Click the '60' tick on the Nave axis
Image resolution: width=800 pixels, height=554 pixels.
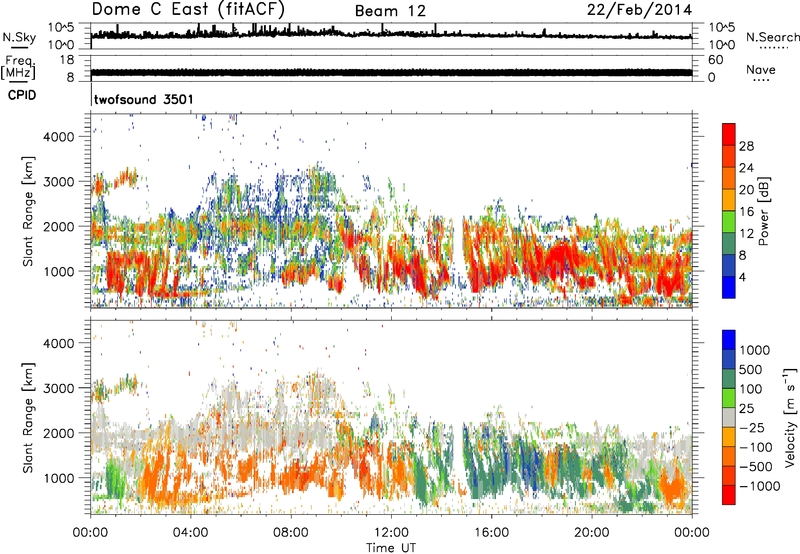715,60
